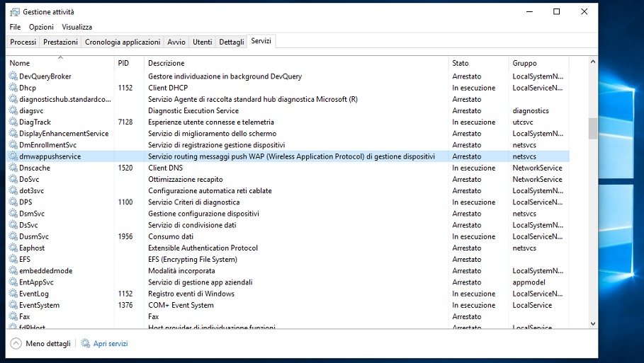The height and width of the screenshot is (363, 644).
Task: Sort by the Nome column header
Action: [x=60, y=63]
